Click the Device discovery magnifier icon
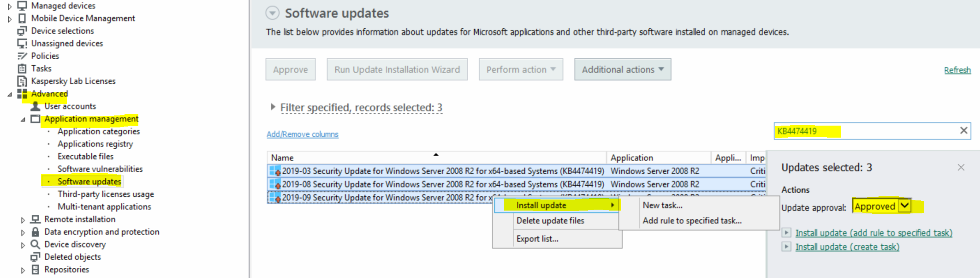Viewport: 980px width, 278px height. [x=35, y=244]
